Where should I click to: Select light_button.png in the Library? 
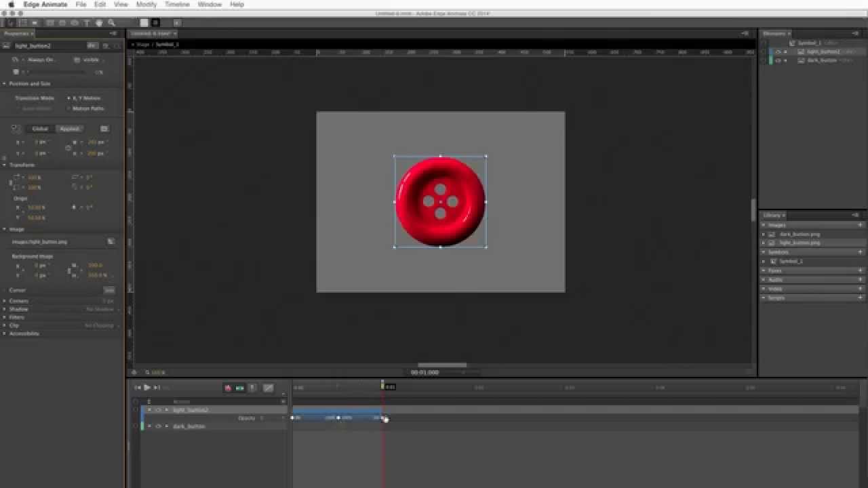click(800, 242)
